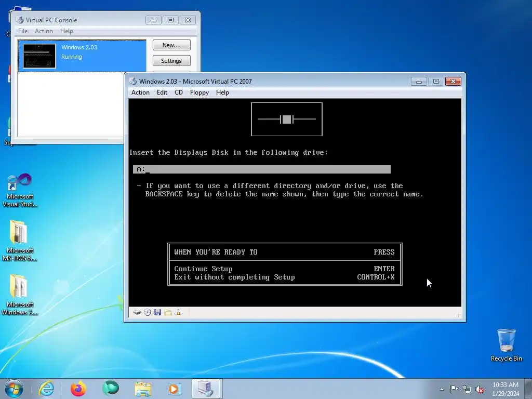Click the resize grip of the Virtual PC window
Screen dimensions: 532x399
tap(458, 314)
